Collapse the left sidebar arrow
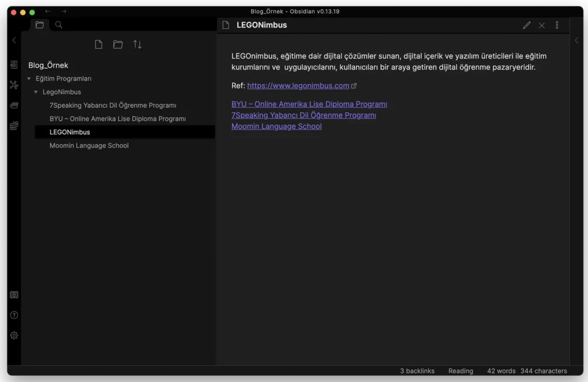Viewport: 588px width, 382px height. point(14,40)
